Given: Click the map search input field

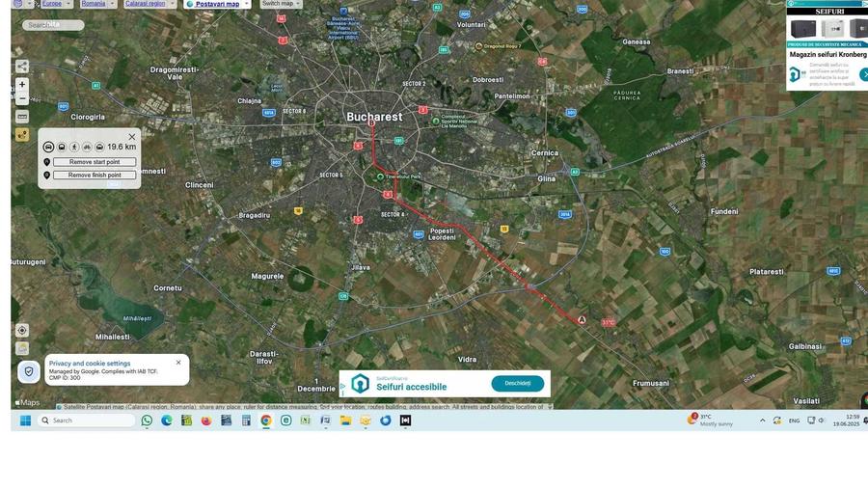Looking at the screenshot, I should [53, 25].
